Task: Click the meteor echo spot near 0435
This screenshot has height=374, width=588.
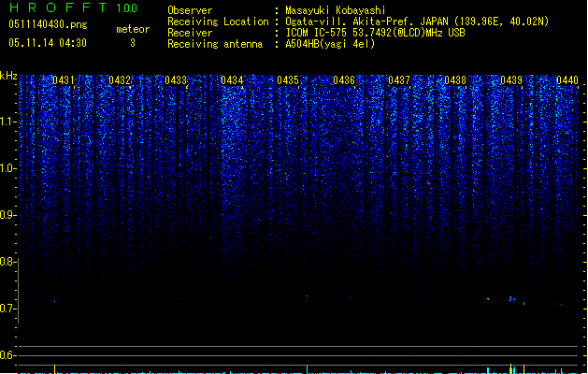Action: (308, 298)
